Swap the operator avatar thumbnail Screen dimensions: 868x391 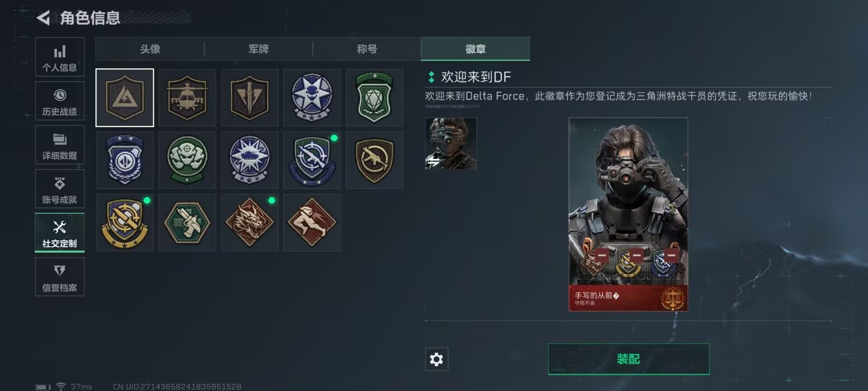451,143
